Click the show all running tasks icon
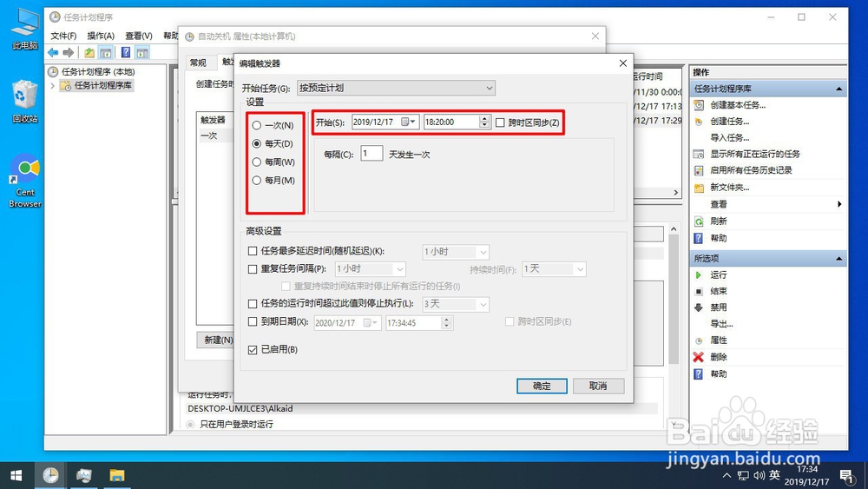Screen dimensions: 868x489 699,154
